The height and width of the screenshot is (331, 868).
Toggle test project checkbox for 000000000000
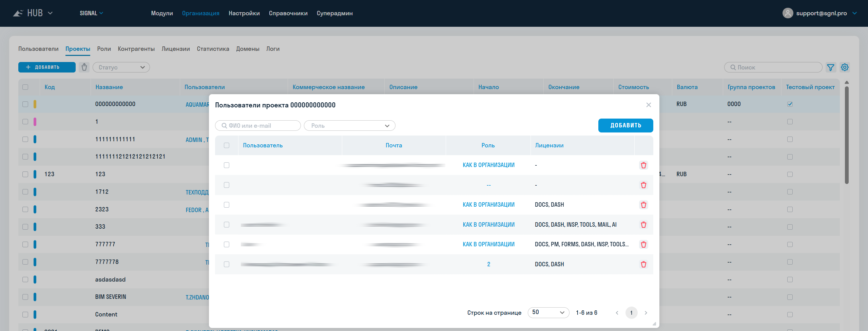coord(790,104)
